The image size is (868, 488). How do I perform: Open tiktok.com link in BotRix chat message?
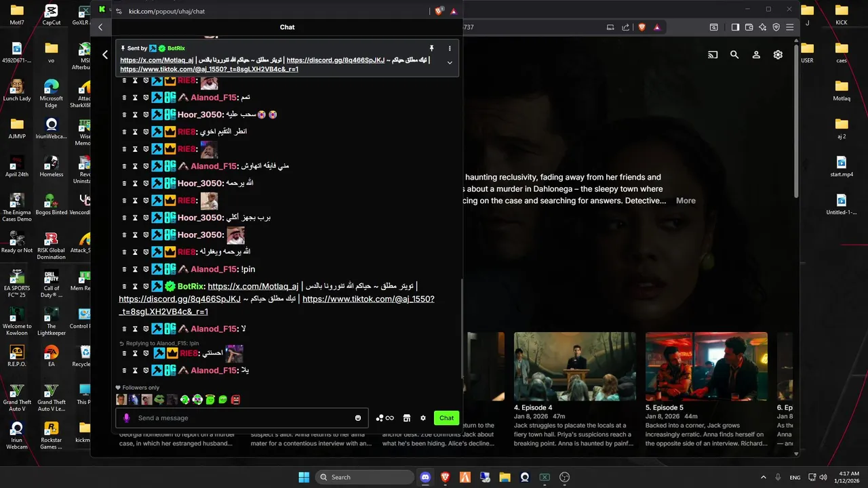point(368,299)
